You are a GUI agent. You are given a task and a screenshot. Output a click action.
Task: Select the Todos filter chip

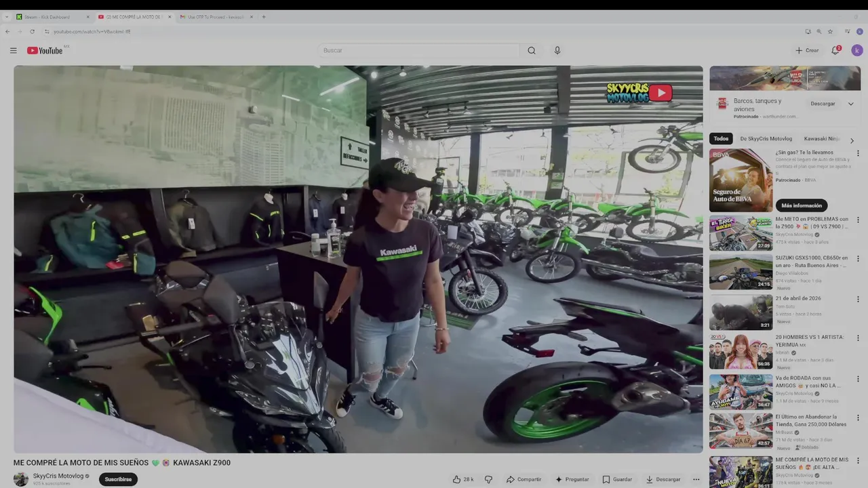(x=721, y=139)
